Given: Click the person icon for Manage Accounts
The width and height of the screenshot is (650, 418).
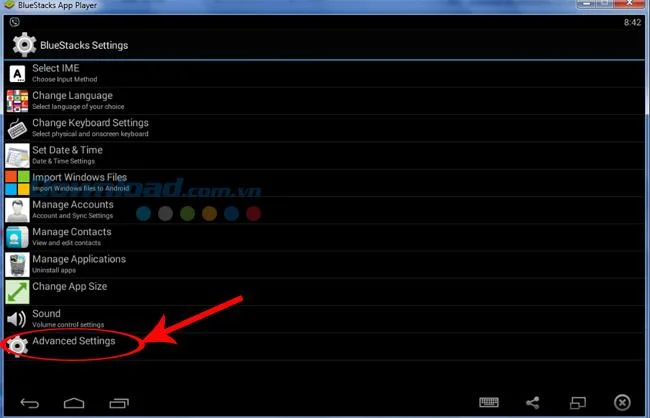Looking at the screenshot, I should click(17, 210).
